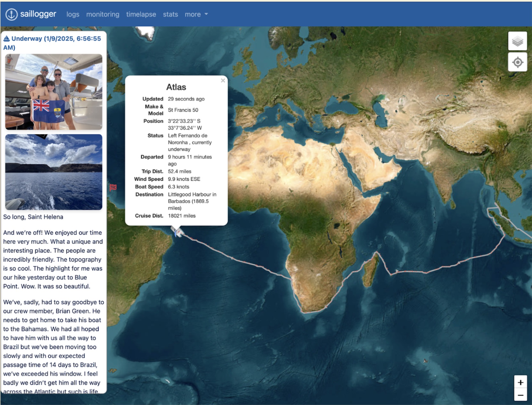Image resolution: width=532 pixels, height=405 pixels.
Task: Open the family photo with the flag
Action: pyautogui.click(x=54, y=92)
